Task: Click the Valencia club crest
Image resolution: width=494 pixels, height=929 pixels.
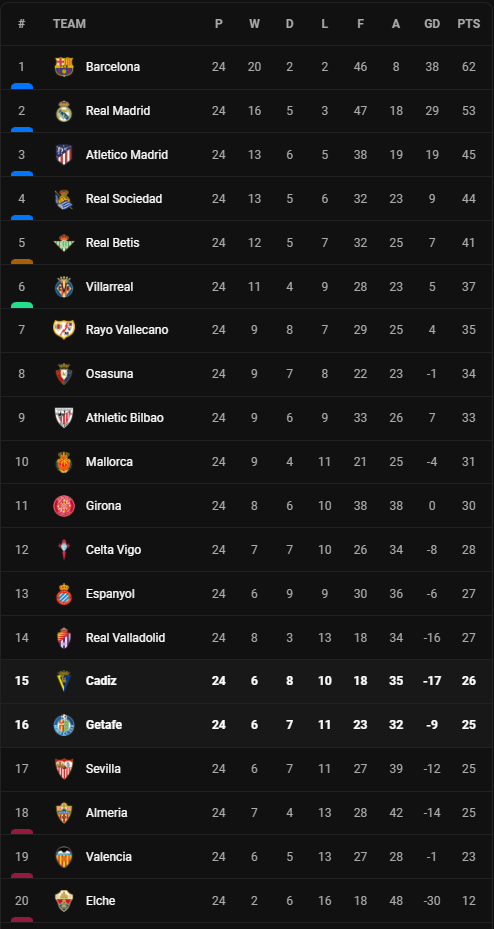Action: 64,857
